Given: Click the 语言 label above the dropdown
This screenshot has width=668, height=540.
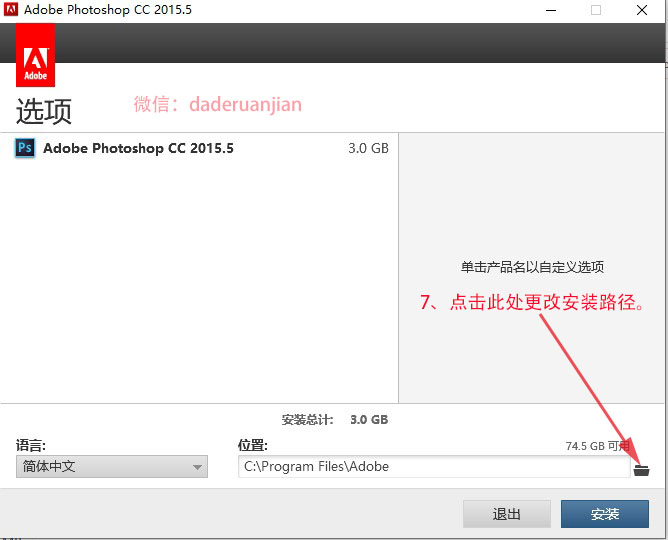Looking at the screenshot, I should [x=31, y=446].
